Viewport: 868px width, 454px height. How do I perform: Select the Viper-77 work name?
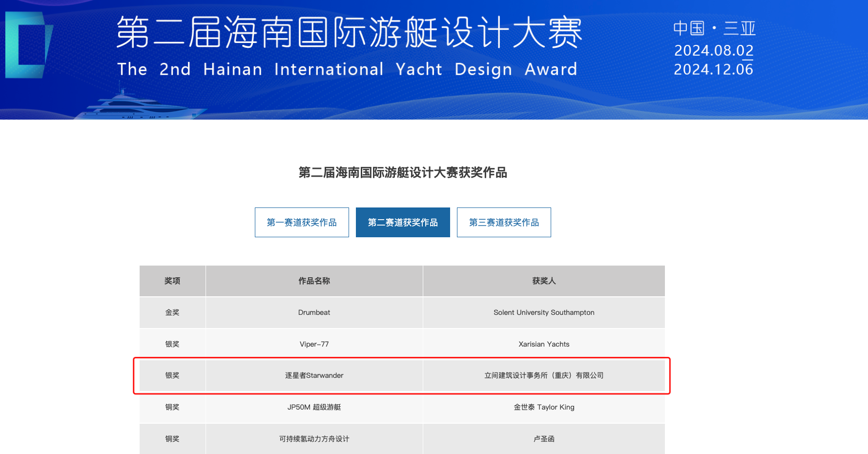point(314,344)
